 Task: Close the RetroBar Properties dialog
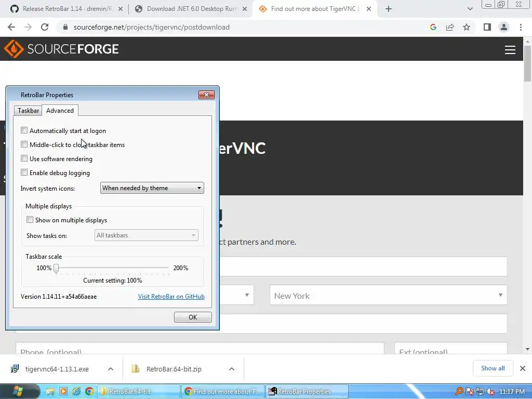[x=206, y=95]
